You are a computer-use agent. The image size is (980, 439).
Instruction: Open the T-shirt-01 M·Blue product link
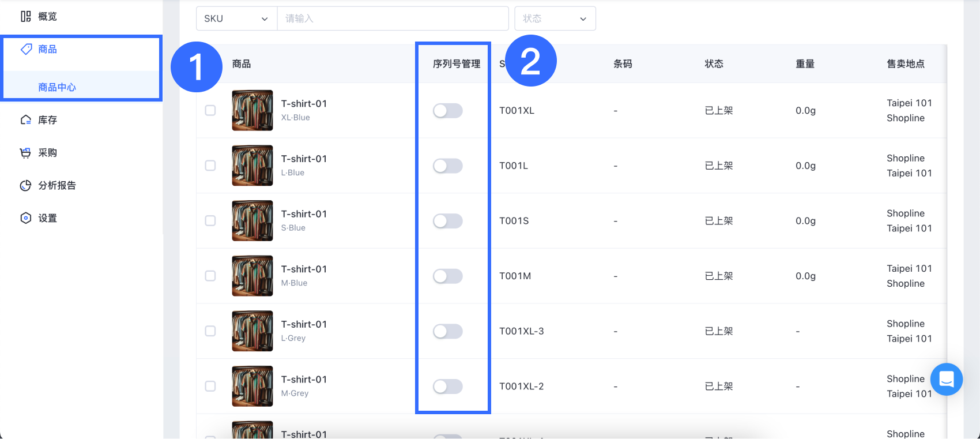[x=304, y=269]
